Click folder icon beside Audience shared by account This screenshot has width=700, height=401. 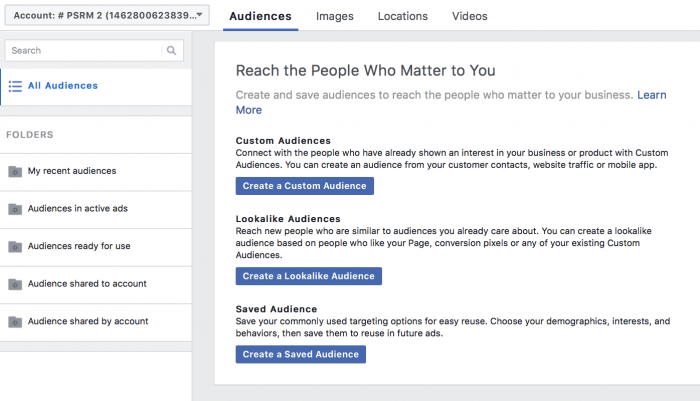[x=15, y=322]
